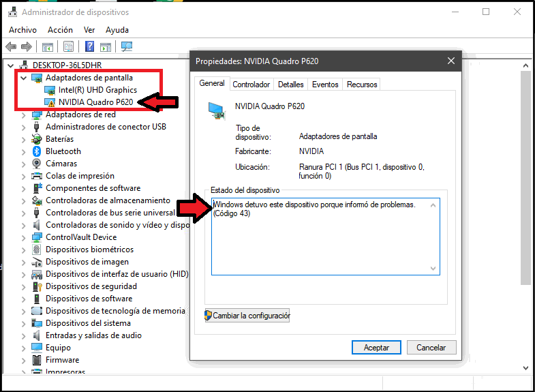Viewport: 535px width, 392px height.
Task: Click the Back arrow toolbar icon
Action: pos(12,46)
